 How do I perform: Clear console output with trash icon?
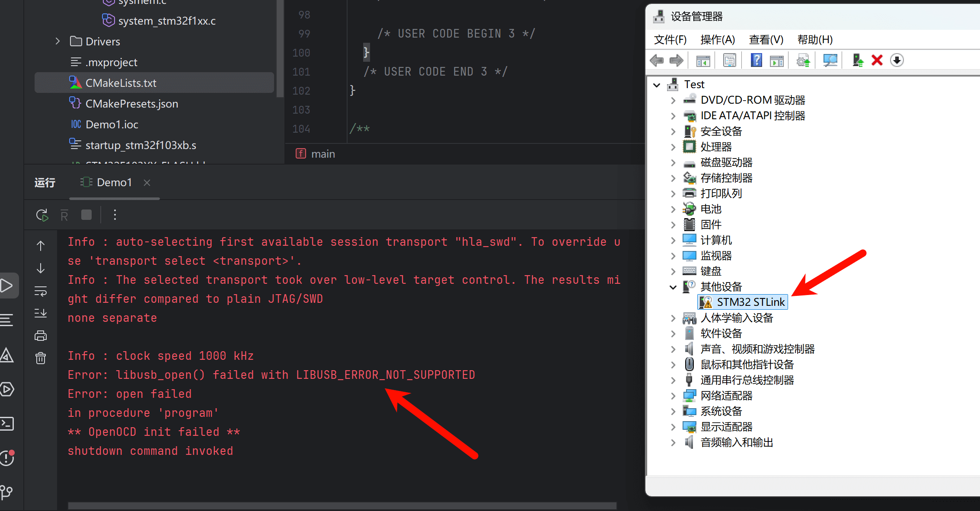click(x=41, y=358)
